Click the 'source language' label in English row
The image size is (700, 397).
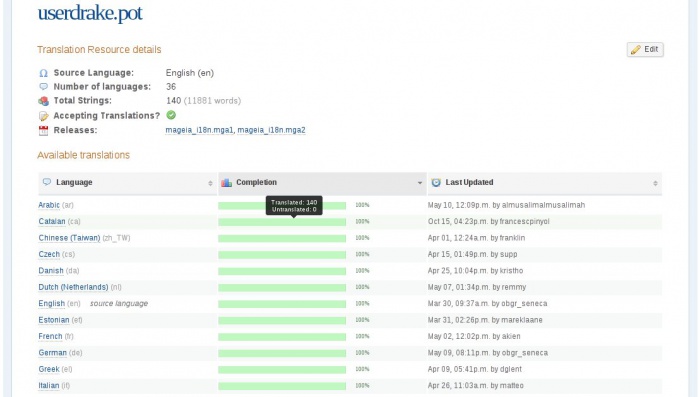(x=119, y=304)
